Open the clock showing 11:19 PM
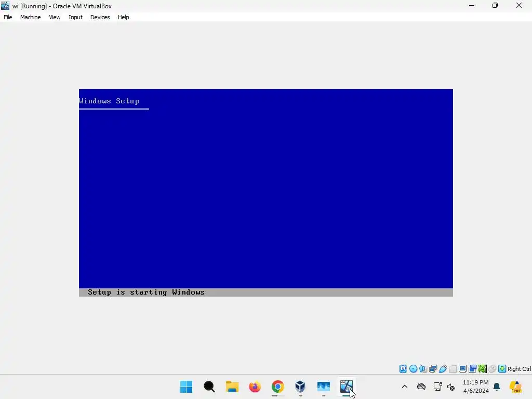Screen dimensions: 532x399 click(476, 387)
